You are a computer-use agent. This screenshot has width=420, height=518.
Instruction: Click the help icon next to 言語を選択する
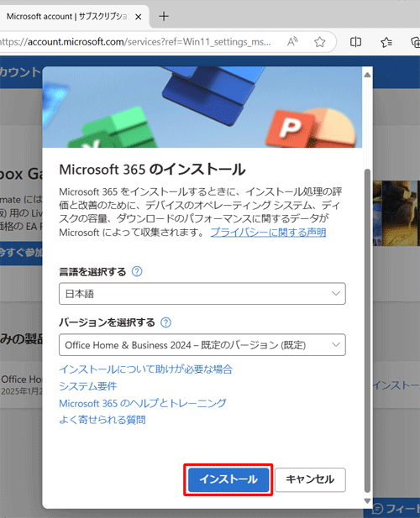point(137,271)
